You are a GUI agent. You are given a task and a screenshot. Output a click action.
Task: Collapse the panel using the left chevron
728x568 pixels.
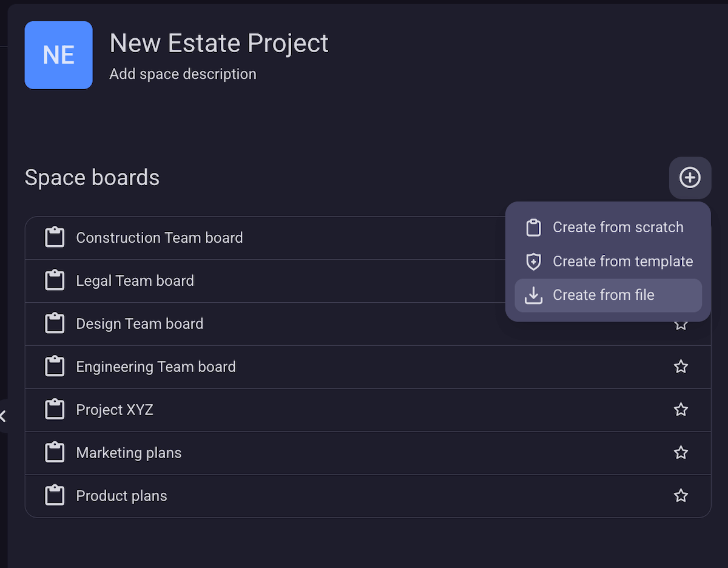point(3,416)
